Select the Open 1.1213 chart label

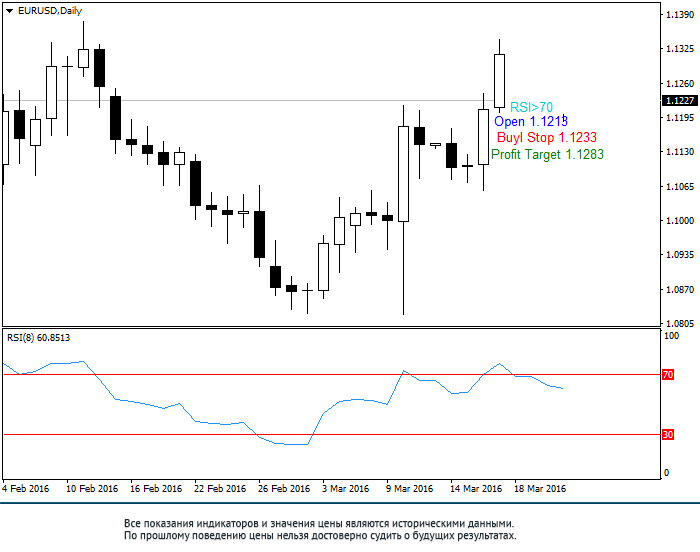(531, 121)
